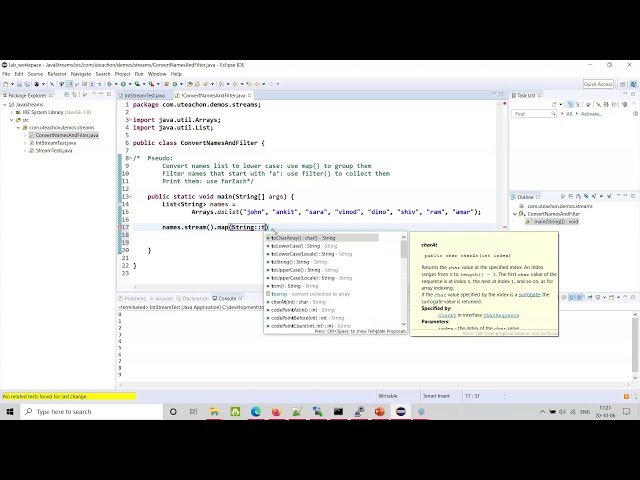Click the surrogate link in Javadoc popup
Image resolution: width=640 pixels, height=480 pixels.
click(529, 294)
